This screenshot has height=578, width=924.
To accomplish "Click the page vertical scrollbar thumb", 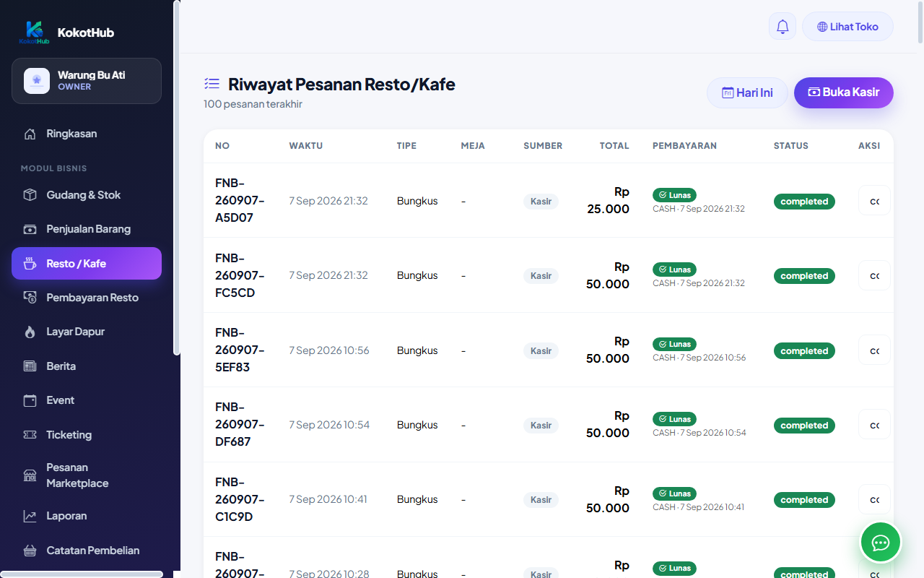I will [920, 22].
